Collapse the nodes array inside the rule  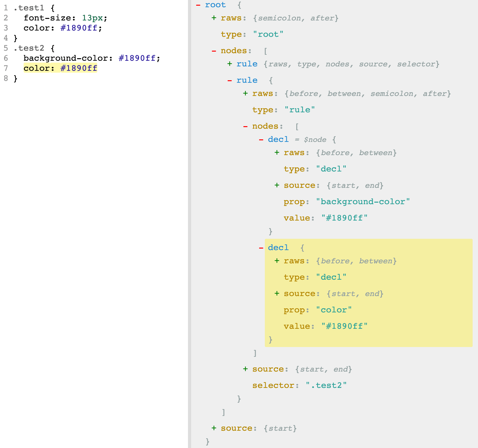(245, 126)
